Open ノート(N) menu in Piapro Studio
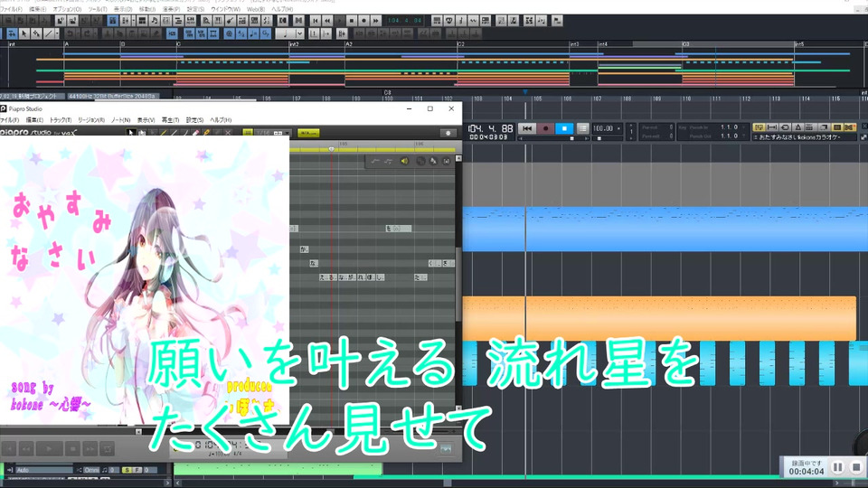The width and height of the screenshot is (868, 488). pos(120,120)
